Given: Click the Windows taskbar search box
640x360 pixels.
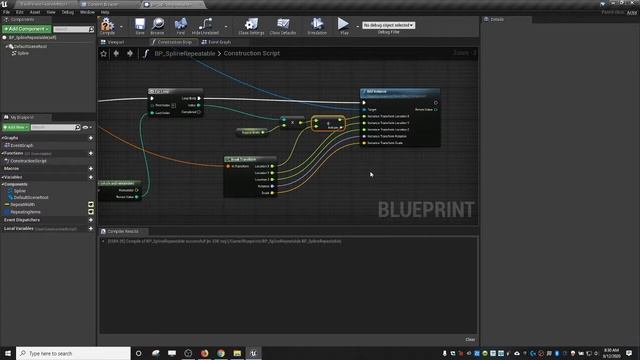Looking at the screenshot, I should (73, 353).
